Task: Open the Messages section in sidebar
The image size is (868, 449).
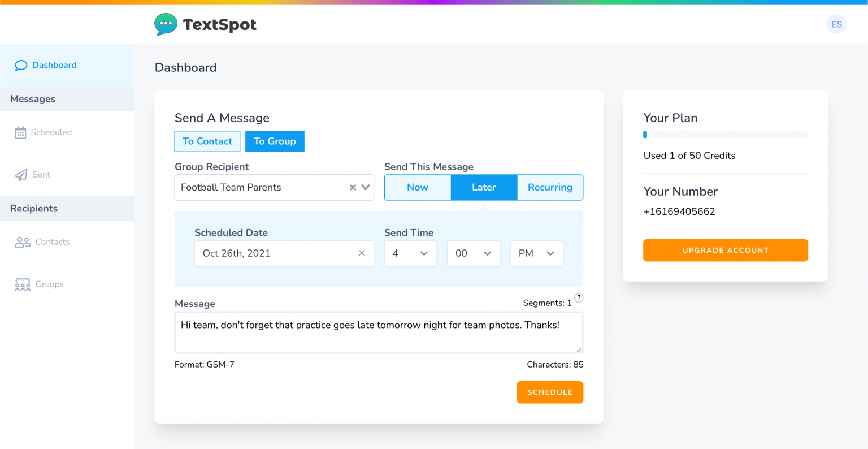Action: tap(32, 98)
